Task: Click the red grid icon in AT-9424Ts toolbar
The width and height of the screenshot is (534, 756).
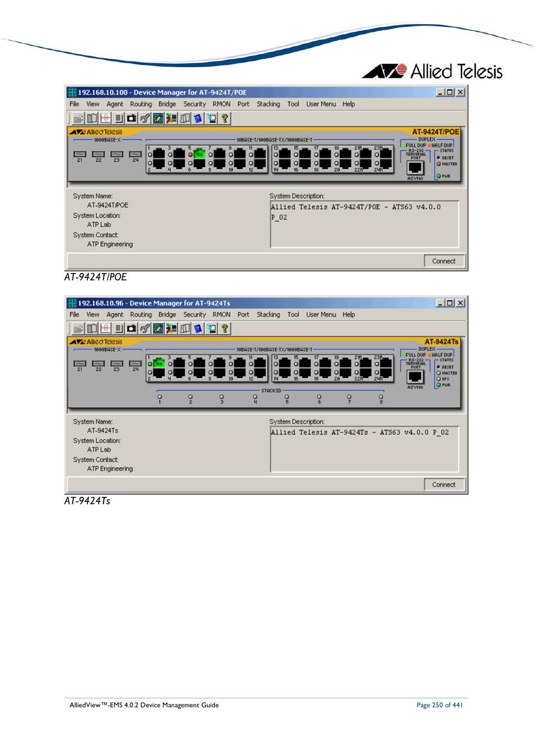Action: click(x=105, y=328)
